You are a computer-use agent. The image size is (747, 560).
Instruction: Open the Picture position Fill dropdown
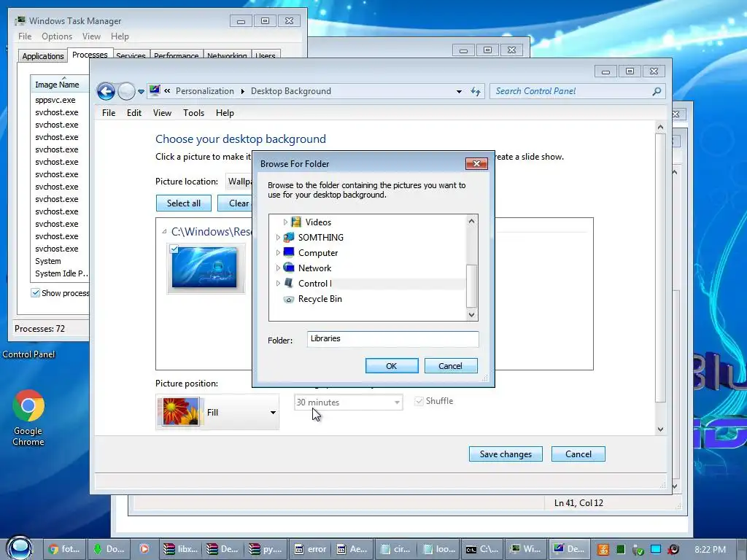point(217,412)
